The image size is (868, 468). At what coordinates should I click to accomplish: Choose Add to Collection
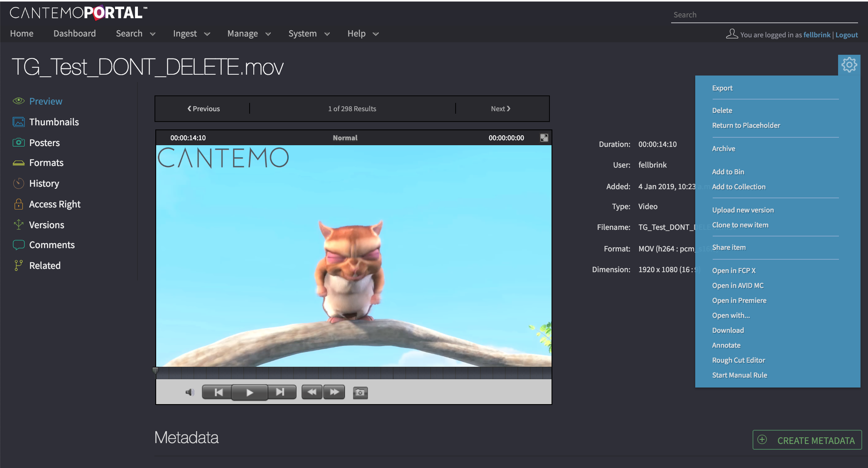738,187
